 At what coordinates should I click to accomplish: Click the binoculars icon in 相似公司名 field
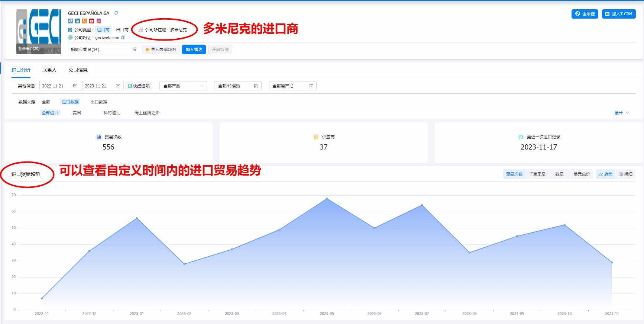click(x=134, y=49)
